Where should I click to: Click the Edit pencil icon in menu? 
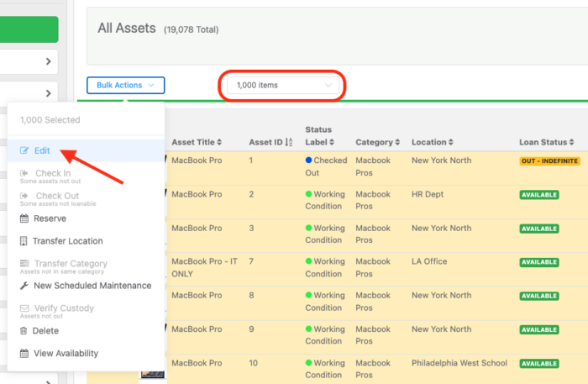[x=24, y=150]
